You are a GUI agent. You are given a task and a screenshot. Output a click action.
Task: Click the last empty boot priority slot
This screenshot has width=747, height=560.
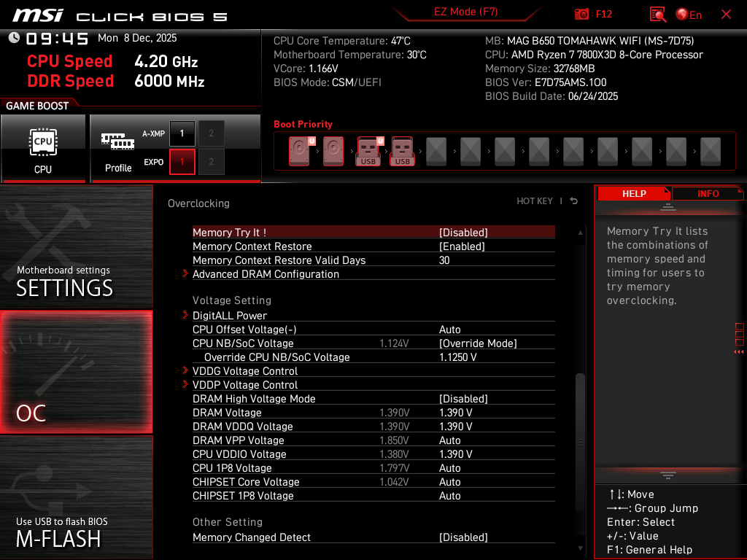point(711,151)
